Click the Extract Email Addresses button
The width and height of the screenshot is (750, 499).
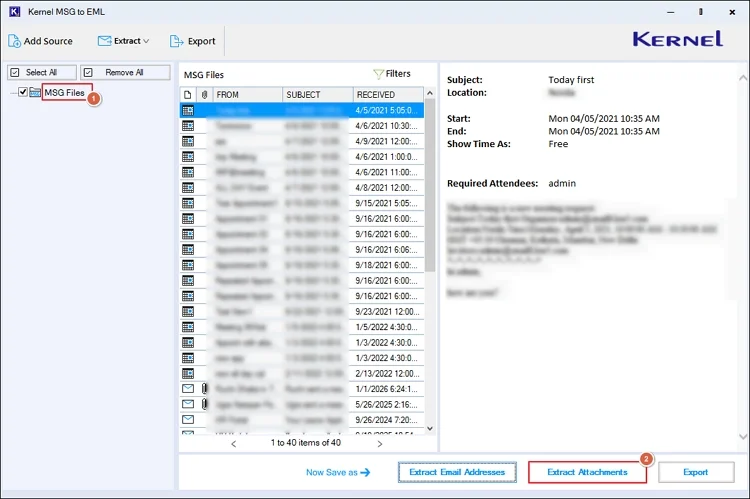[x=457, y=472]
